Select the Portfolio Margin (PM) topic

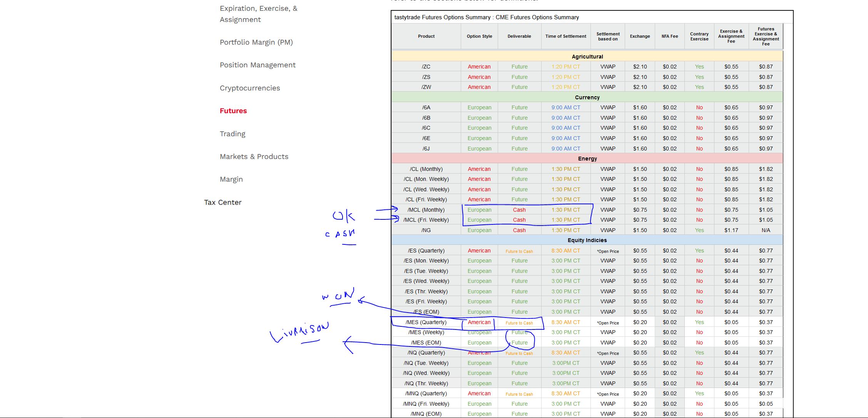(x=256, y=42)
